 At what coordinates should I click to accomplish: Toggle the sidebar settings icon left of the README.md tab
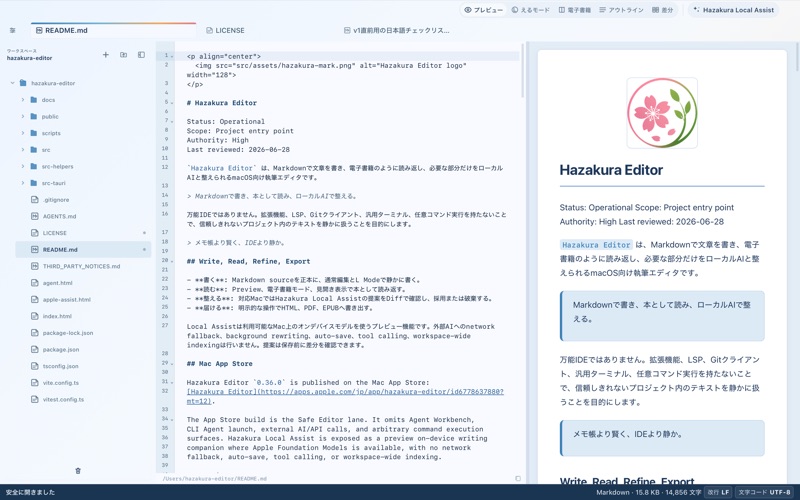pyautogui.click(x=13, y=30)
